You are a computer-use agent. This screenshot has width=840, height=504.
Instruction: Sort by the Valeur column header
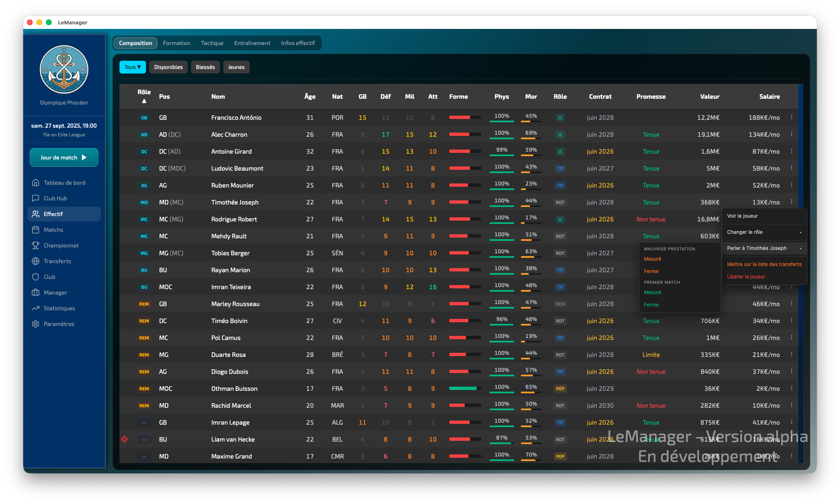pyautogui.click(x=709, y=96)
